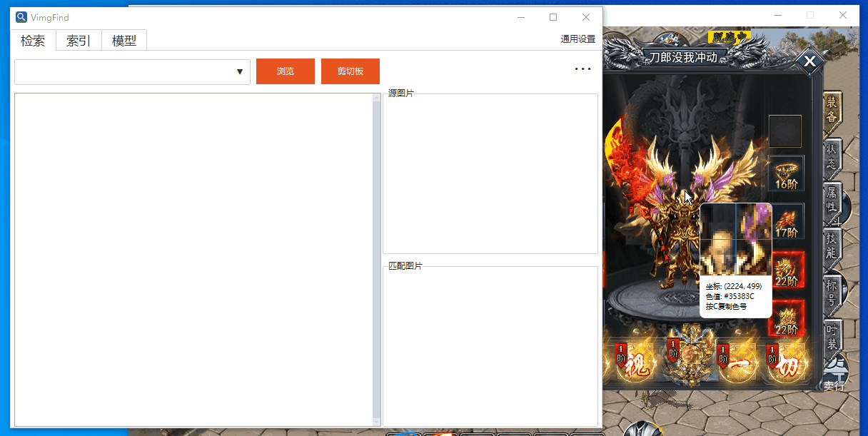Click the 剪切板 clipboard button

(350, 71)
